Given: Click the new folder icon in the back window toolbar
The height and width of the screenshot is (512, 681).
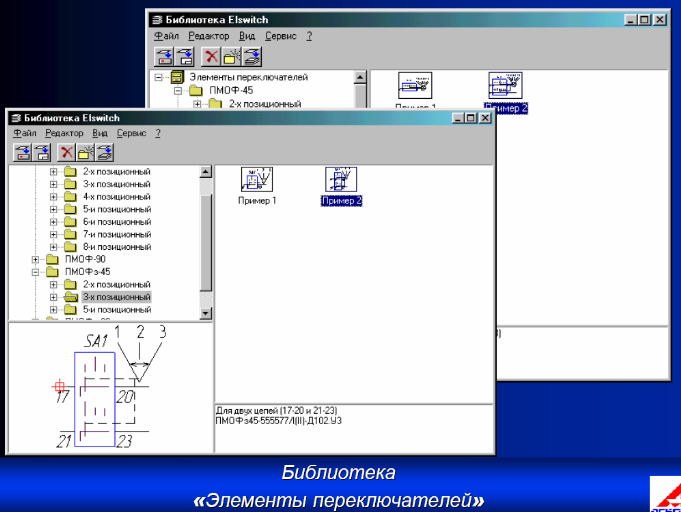Looking at the screenshot, I should [232, 56].
